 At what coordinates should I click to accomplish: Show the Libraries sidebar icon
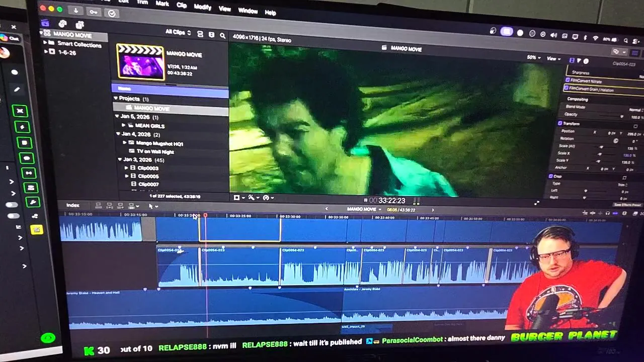[45, 23]
